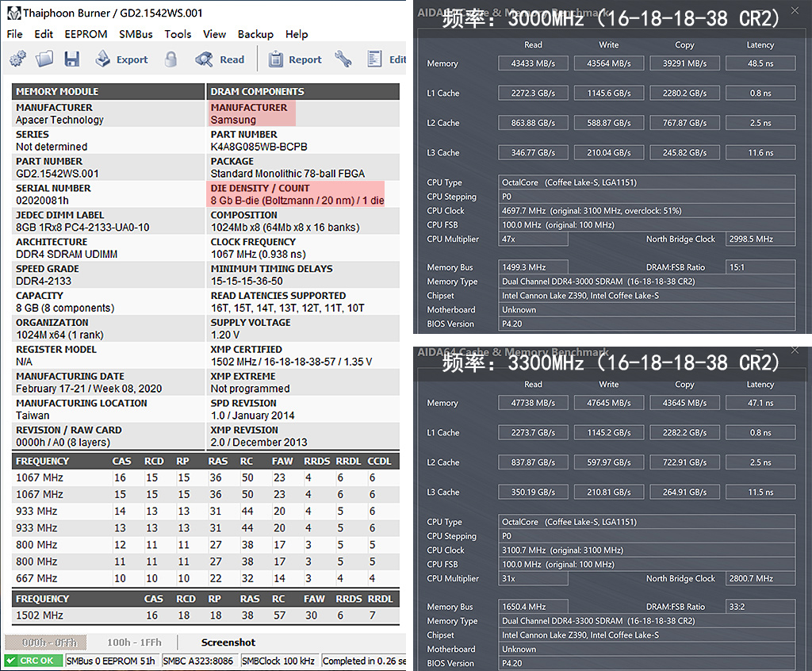The image size is (812, 671).
Task: Click the MEMORY MODULE section header
Action: (x=108, y=91)
